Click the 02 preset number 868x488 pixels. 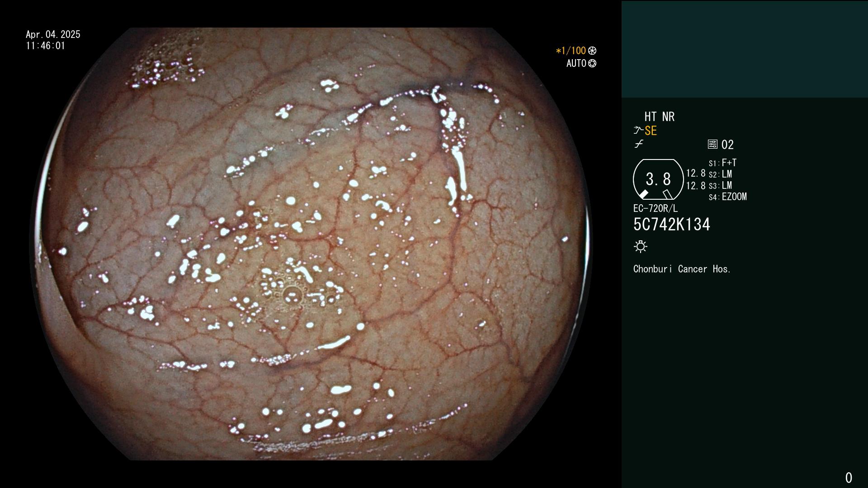point(727,145)
